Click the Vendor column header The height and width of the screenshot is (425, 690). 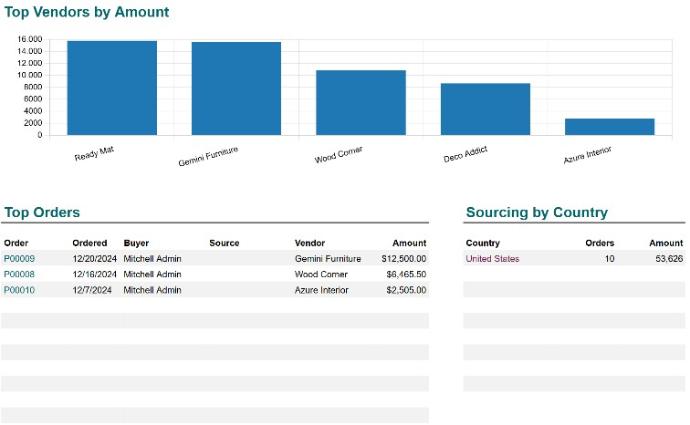coord(310,243)
